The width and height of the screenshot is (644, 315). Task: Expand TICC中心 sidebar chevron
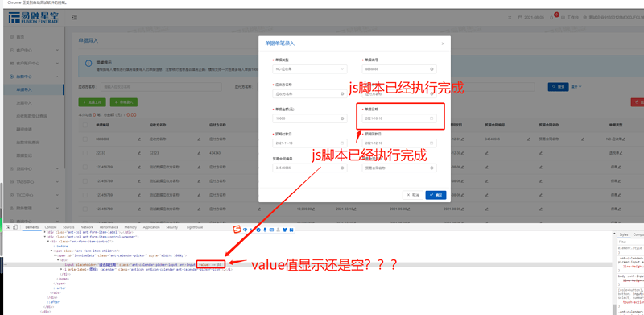[x=57, y=195]
